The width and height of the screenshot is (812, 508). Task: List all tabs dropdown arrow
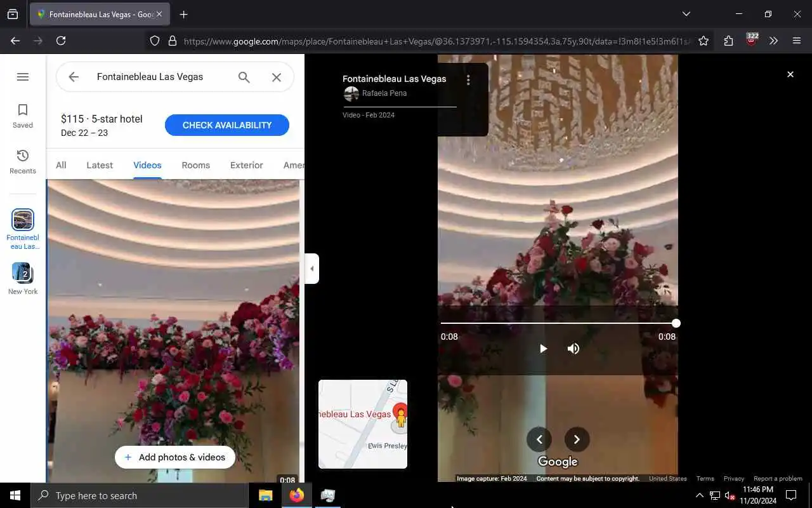(686, 14)
